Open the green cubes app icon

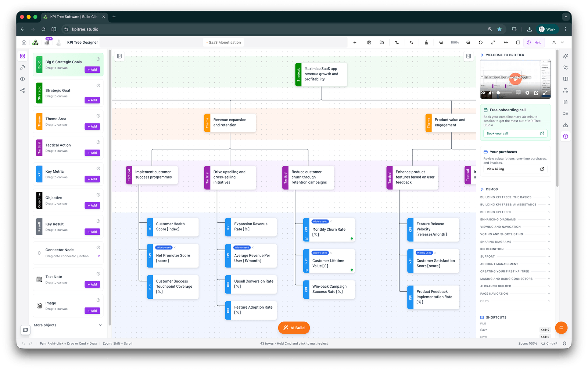pyautogui.click(x=35, y=42)
